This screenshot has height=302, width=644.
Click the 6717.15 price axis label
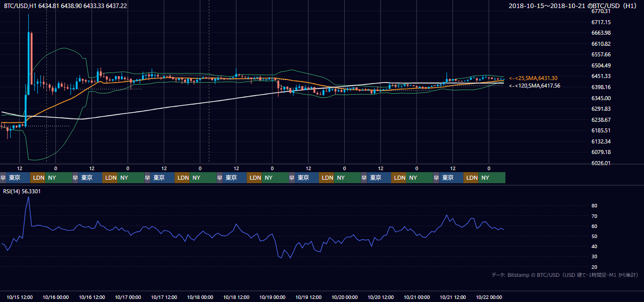click(x=601, y=22)
